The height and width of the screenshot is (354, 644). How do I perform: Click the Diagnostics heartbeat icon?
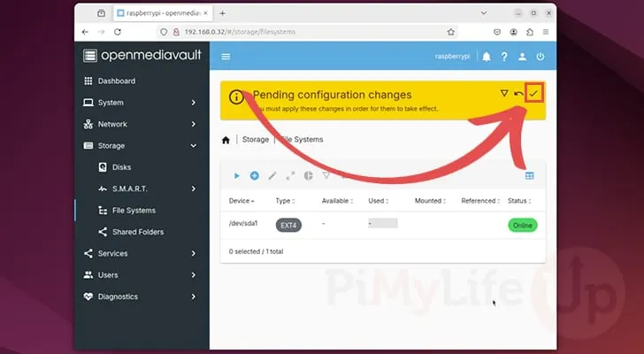pyautogui.click(x=88, y=296)
